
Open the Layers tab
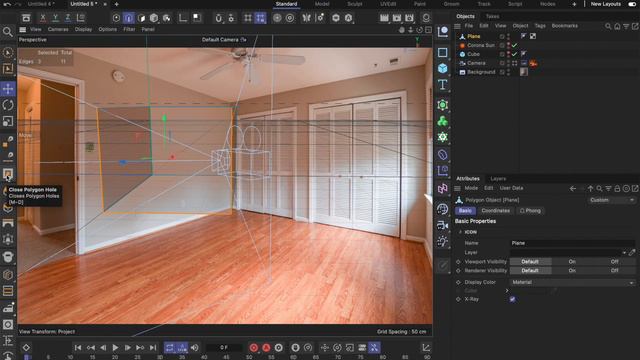[x=498, y=179]
